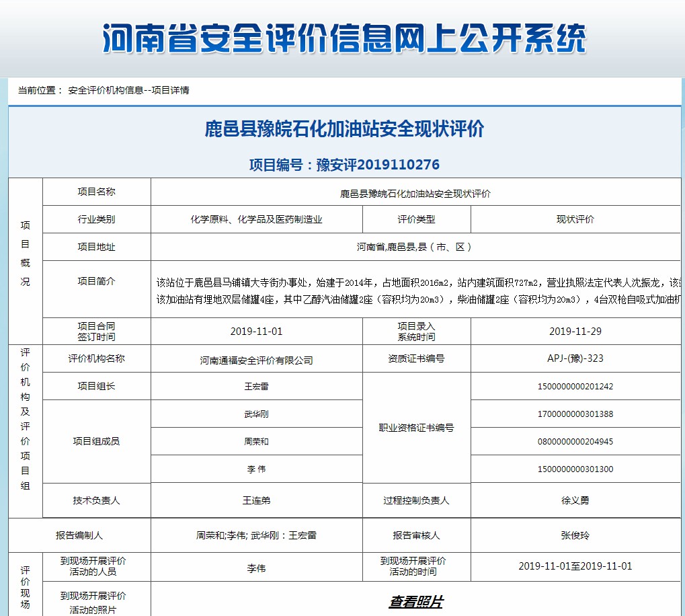685x616 pixels.
Task: Click the intro line starting 该站位于鹿邑县马铺镇
Action: [x=418, y=282]
